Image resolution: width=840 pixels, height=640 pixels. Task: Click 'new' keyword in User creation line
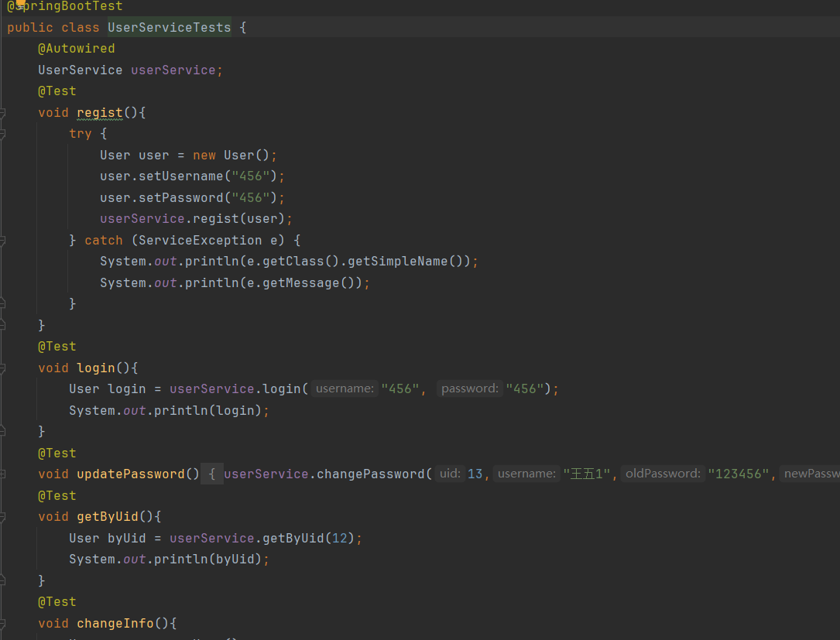[x=204, y=156]
